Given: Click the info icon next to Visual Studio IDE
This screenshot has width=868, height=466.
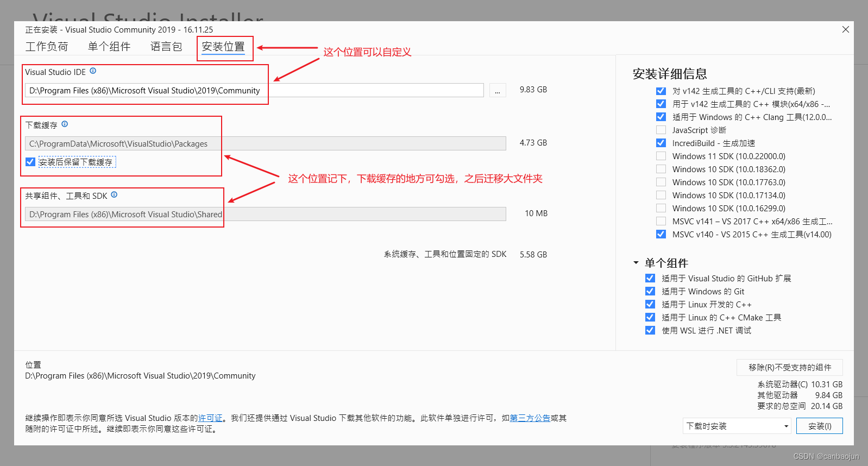Looking at the screenshot, I should 93,71.
